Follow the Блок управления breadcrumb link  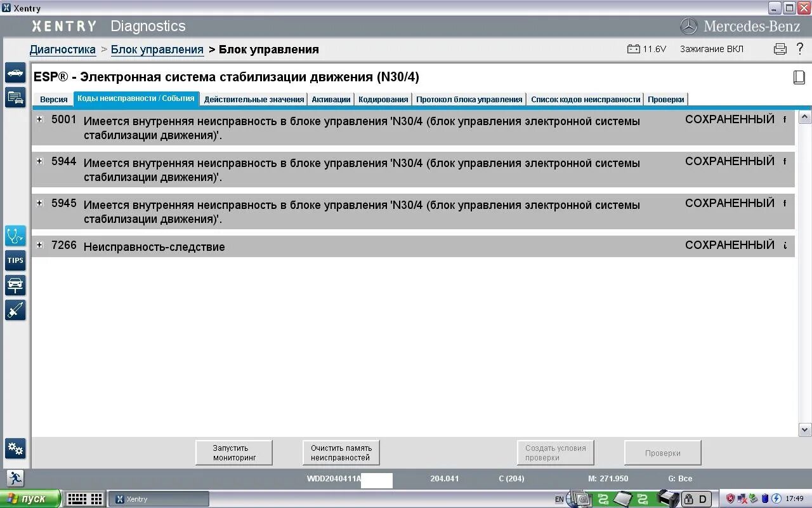point(157,50)
